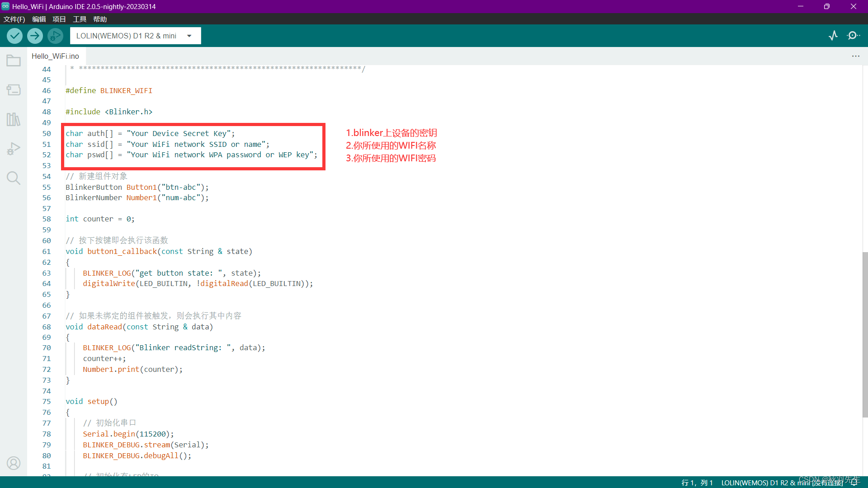Open the Debug sidebar panel

click(x=14, y=149)
